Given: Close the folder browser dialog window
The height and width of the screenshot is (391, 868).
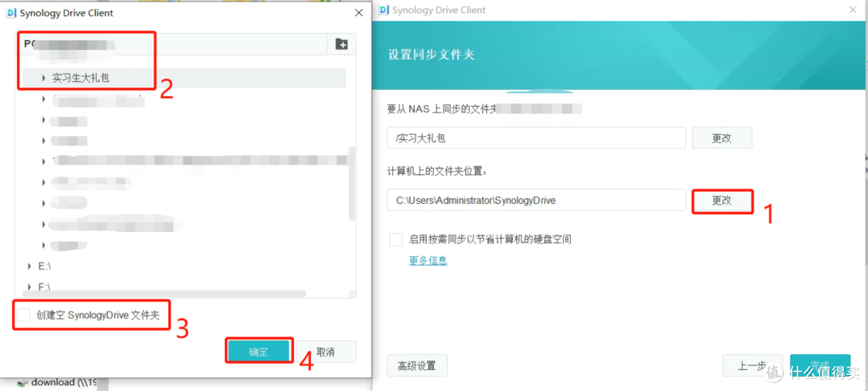Looking at the screenshot, I should [x=358, y=13].
